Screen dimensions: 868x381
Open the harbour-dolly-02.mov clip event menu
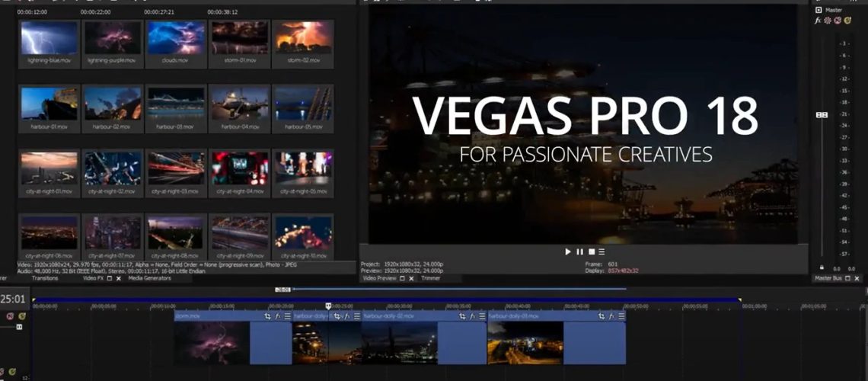click(482, 316)
